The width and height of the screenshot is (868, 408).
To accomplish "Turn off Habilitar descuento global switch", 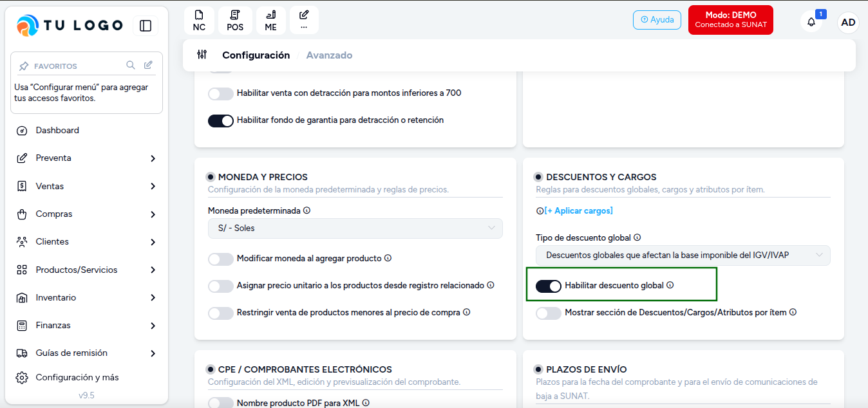I will pos(549,286).
